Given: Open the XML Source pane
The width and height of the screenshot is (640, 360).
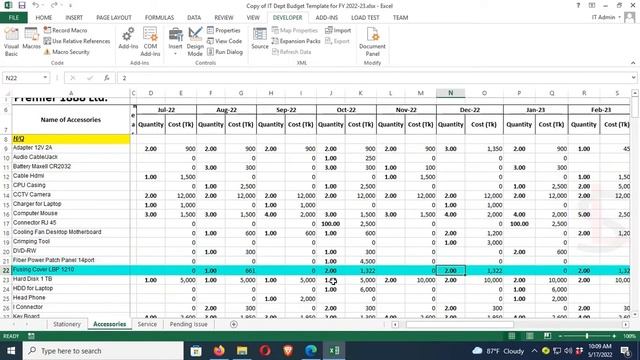Looking at the screenshot, I should point(260,38).
